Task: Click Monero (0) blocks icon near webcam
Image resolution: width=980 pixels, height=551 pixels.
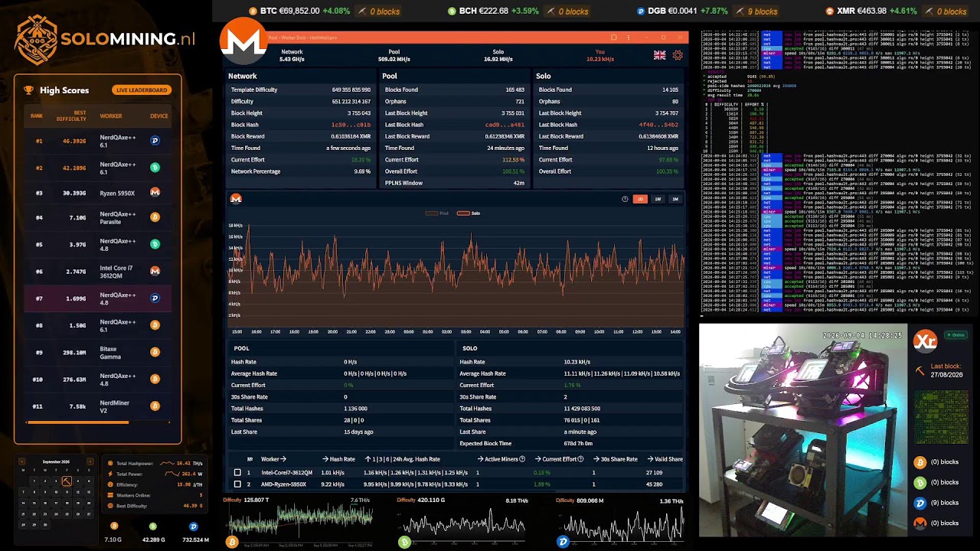Action: (920, 523)
